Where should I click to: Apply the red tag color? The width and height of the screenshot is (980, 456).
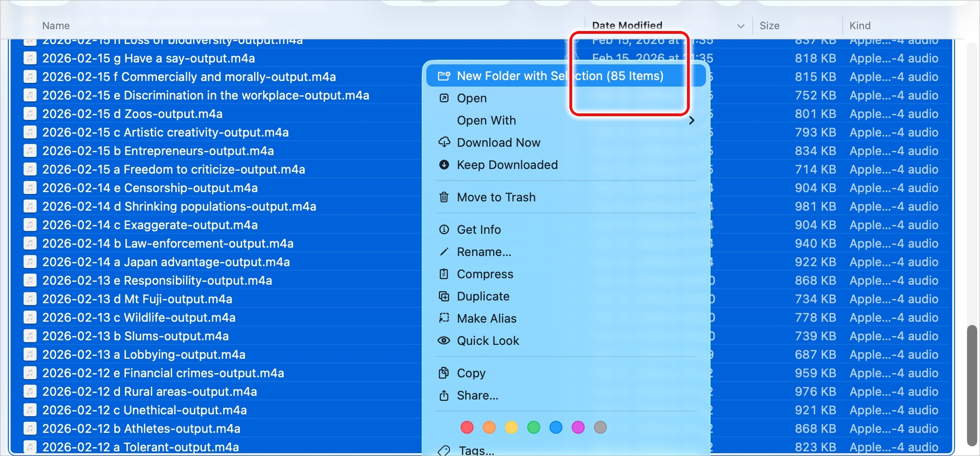pyautogui.click(x=467, y=428)
